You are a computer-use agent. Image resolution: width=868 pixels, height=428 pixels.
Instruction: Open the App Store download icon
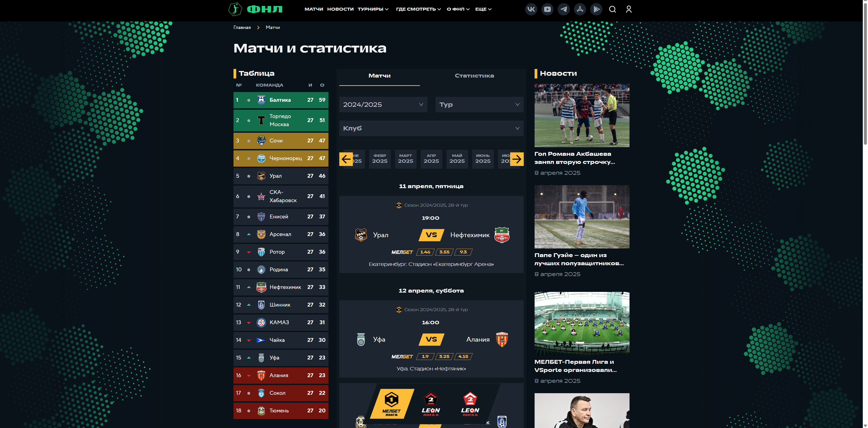tap(580, 9)
